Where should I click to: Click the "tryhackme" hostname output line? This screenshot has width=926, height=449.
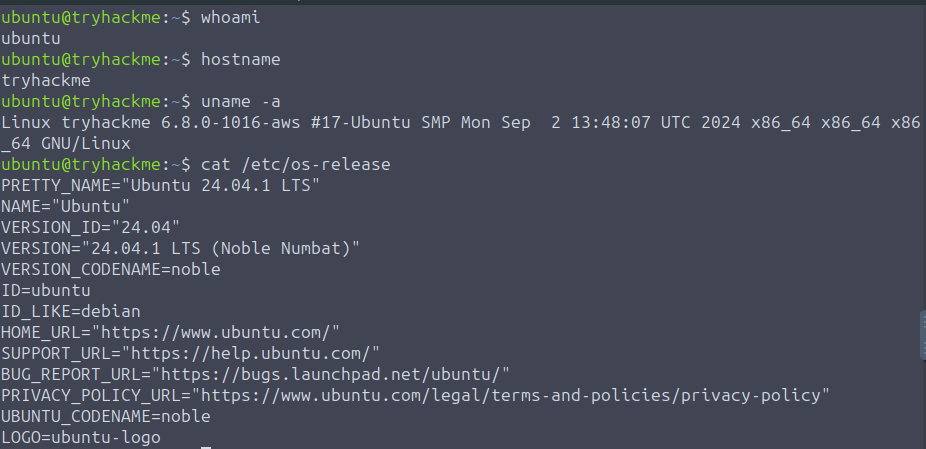click(x=46, y=80)
